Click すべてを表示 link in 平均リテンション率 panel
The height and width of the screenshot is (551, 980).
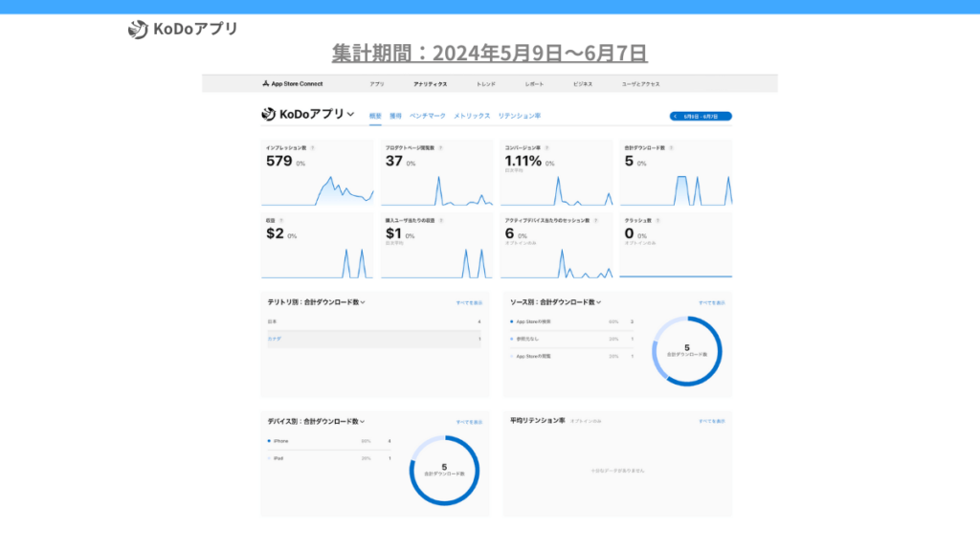coord(711,421)
